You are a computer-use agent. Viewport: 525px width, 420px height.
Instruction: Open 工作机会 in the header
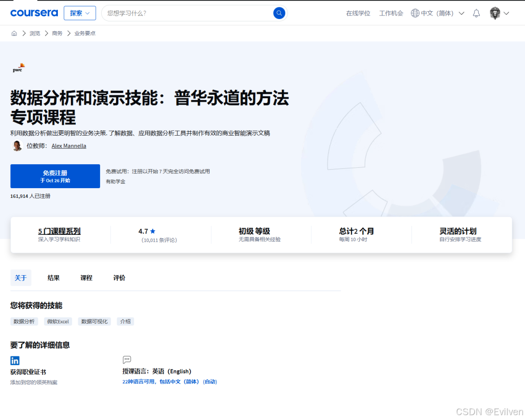point(391,13)
